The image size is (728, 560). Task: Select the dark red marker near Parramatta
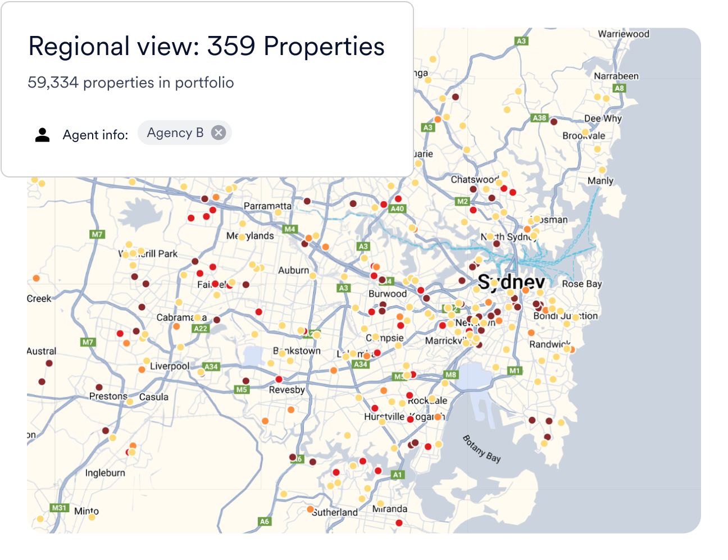(307, 201)
